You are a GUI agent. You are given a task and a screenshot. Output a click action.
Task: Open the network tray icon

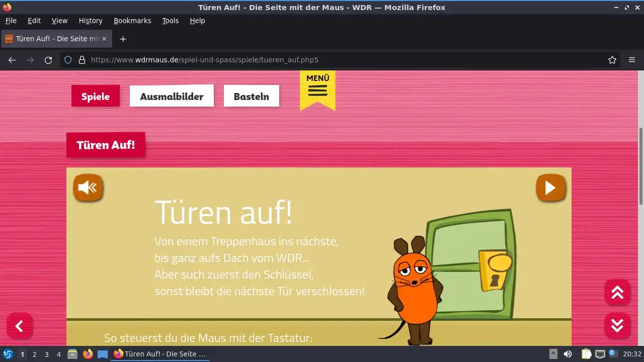(600, 354)
